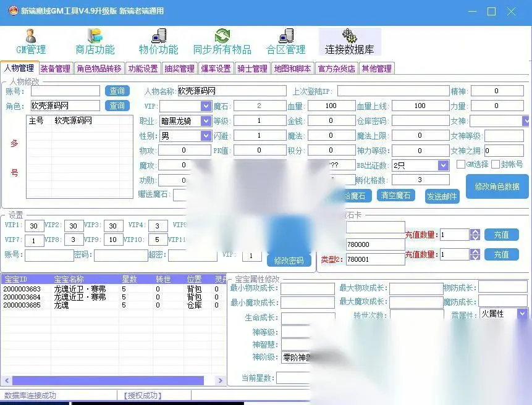The width and height of the screenshot is (532, 405).
Task: Click the 清空魔石 button
Action: (x=395, y=196)
